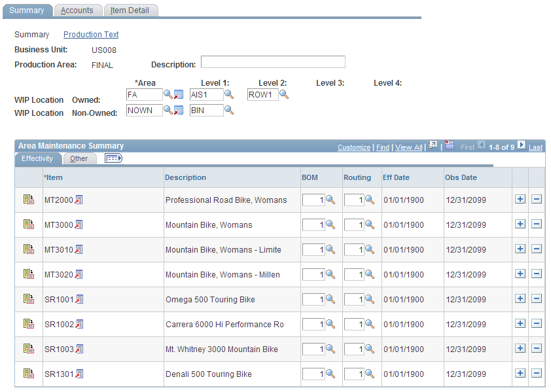
Task: Go to next rows with the right arrow
Action: click(522, 147)
